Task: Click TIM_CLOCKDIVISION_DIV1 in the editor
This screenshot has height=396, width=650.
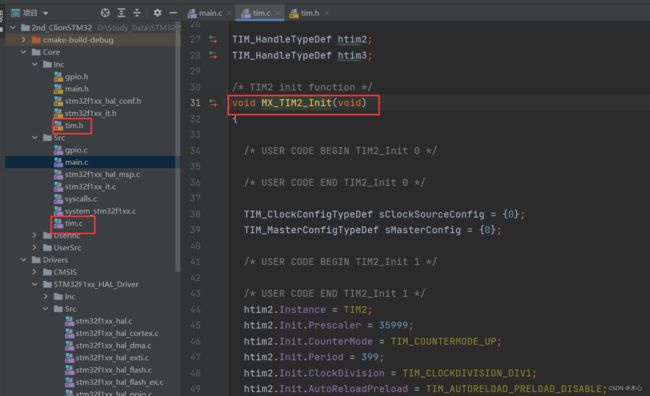Action: click(467, 373)
